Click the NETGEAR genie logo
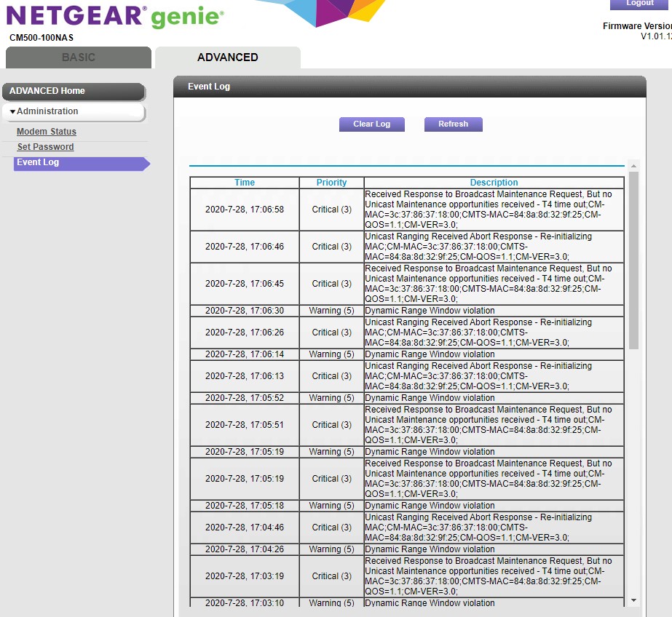 (115, 16)
